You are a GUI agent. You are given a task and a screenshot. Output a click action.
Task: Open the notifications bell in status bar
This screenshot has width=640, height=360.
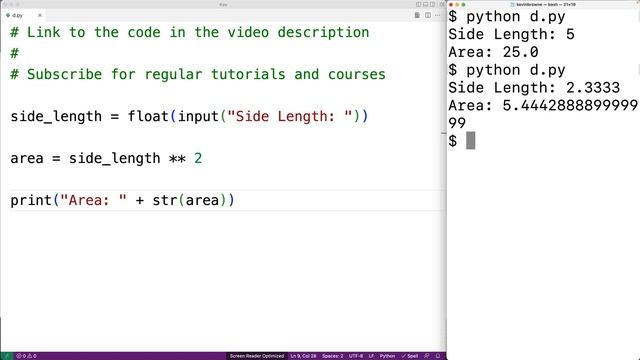click(438, 356)
